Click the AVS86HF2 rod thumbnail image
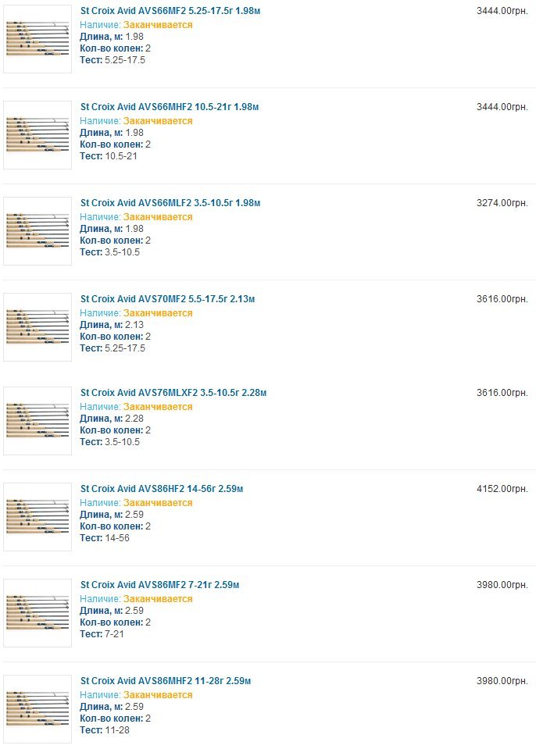This screenshot has width=536, height=756. click(38, 517)
